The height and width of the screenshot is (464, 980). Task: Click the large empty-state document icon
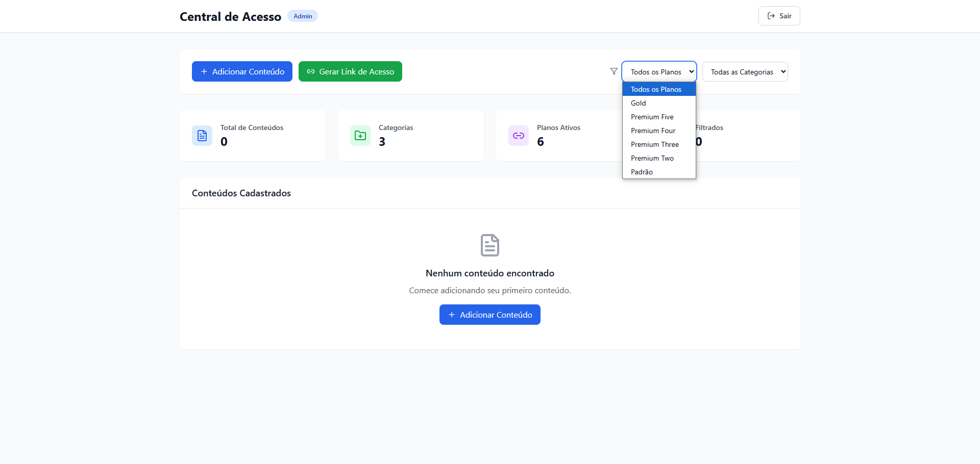tap(490, 245)
